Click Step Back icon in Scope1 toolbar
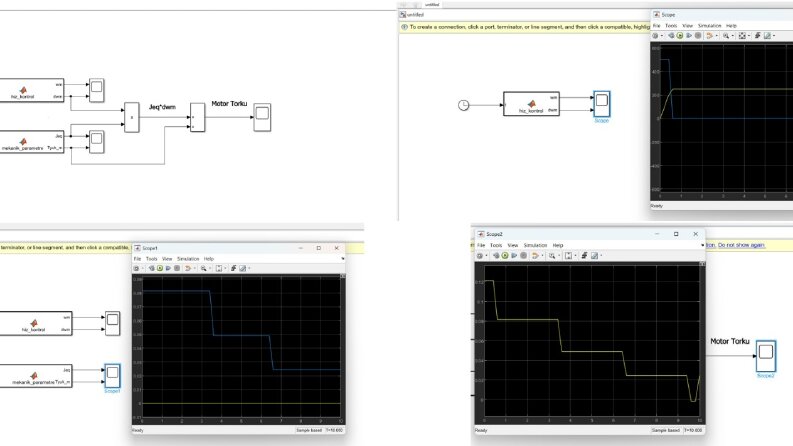Image resolution: width=793 pixels, height=446 pixels. click(x=152, y=268)
